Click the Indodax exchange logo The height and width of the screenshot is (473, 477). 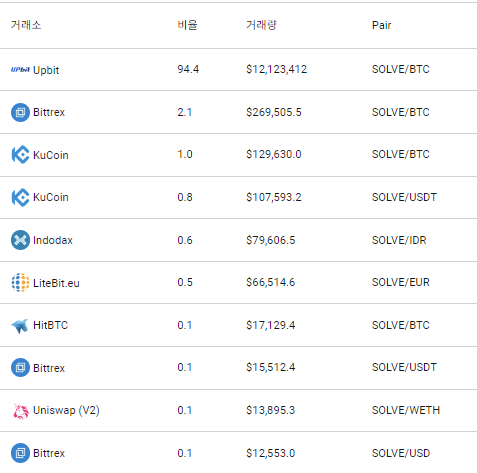20,240
